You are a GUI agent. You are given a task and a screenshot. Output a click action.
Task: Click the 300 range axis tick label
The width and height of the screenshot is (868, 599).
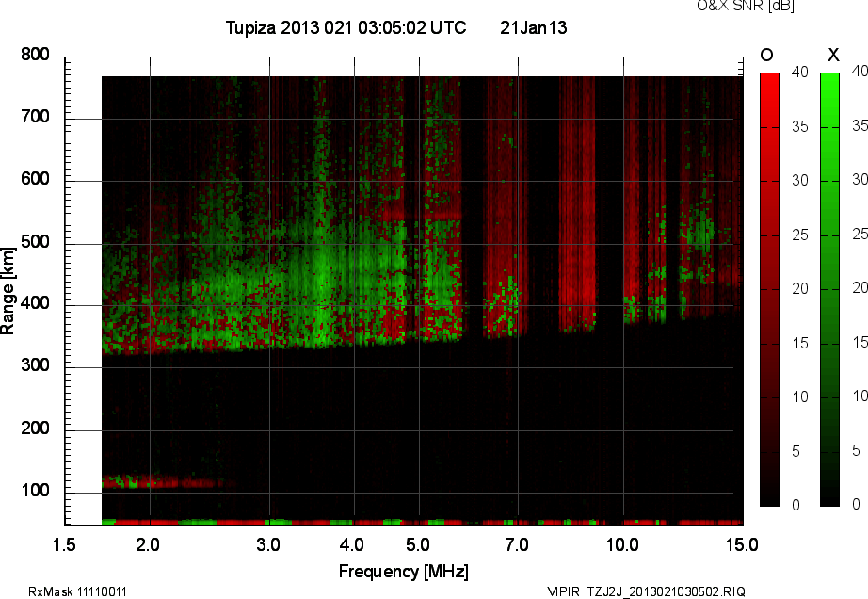coord(36,365)
